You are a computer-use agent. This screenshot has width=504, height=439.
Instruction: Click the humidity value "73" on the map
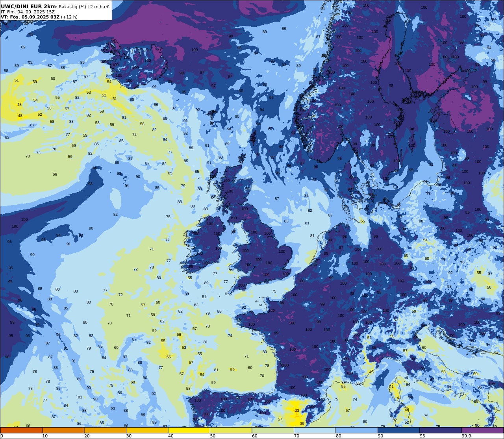coord(38,153)
